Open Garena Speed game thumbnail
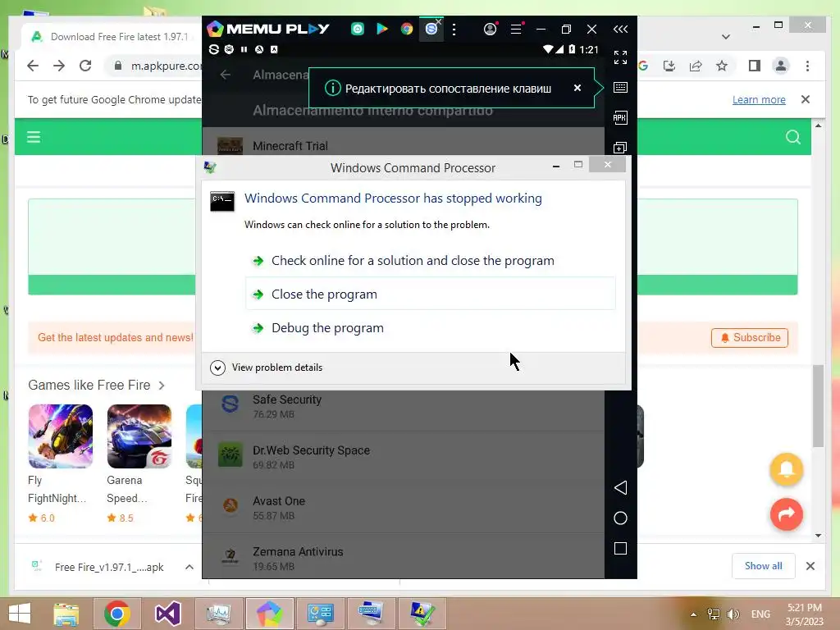 pos(139,436)
